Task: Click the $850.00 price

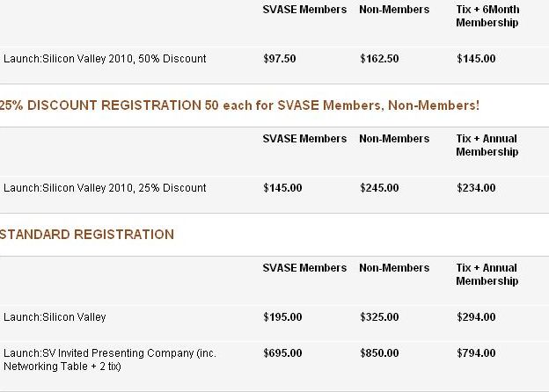Action: click(x=379, y=353)
